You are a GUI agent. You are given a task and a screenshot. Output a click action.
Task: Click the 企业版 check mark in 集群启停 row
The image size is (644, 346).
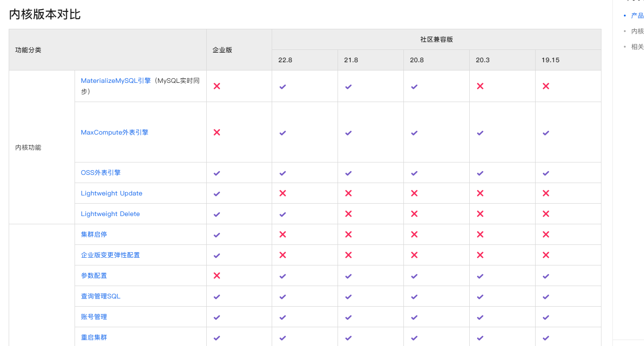tap(217, 235)
